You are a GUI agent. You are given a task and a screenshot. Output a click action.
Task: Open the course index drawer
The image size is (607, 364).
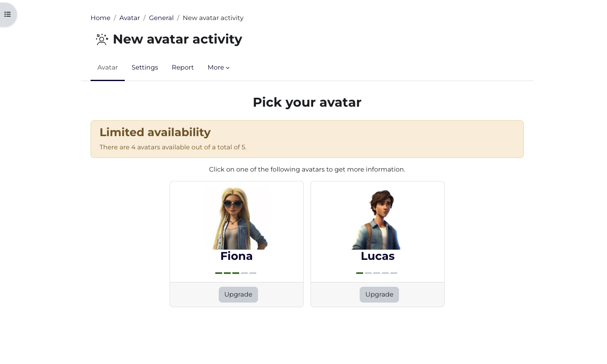click(x=8, y=14)
